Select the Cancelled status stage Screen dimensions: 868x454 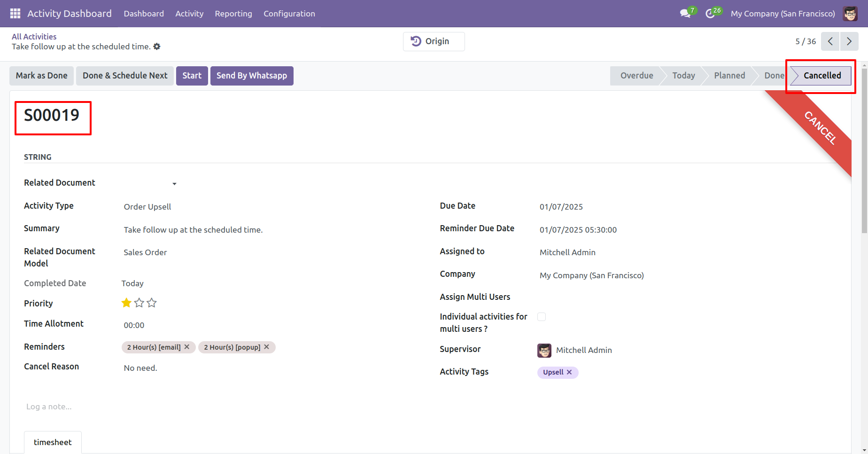[822, 76]
